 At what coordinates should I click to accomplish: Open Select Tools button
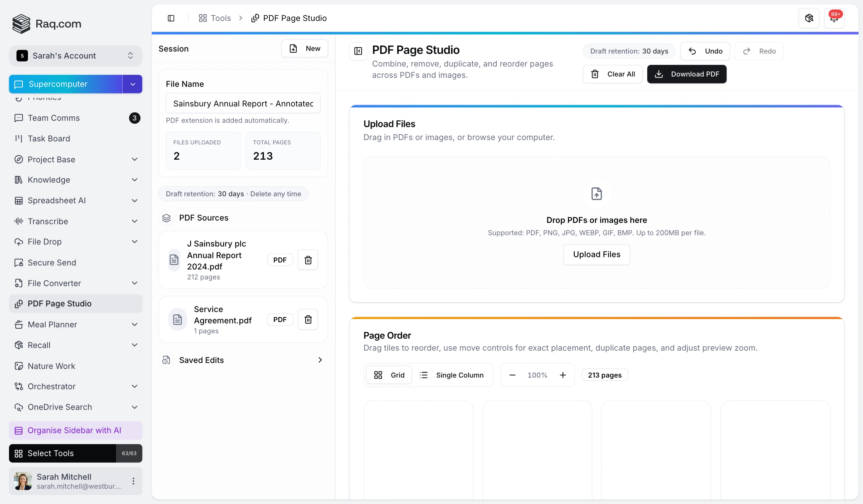(62, 453)
